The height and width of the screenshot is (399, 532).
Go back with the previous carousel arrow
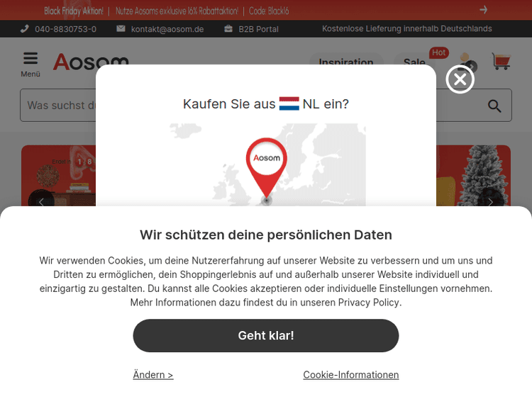click(41, 203)
